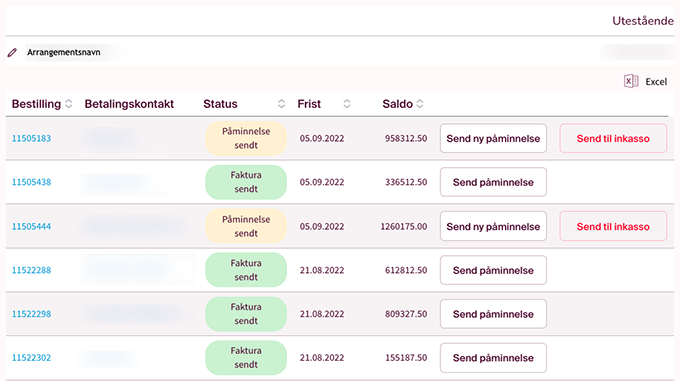Sort table by Frist column arrows
680x381 pixels.
coord(347,104)
